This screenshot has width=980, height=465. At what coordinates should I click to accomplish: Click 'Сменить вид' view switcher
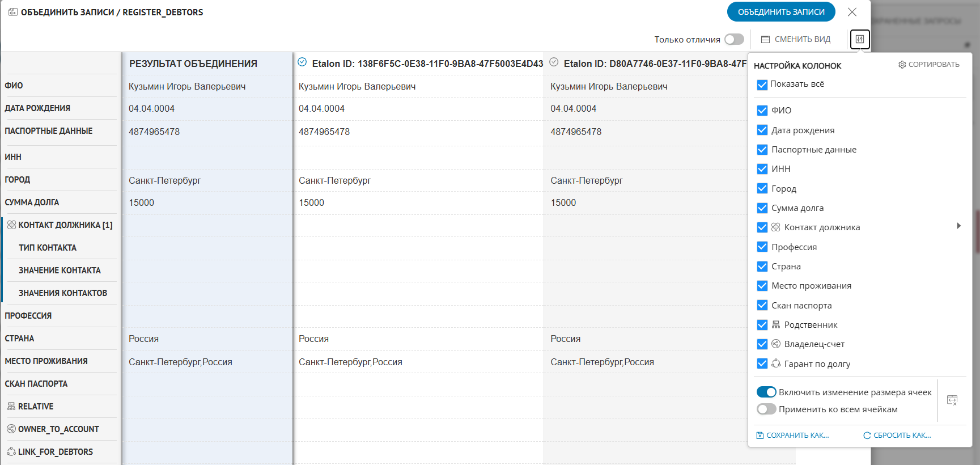pyautogui.click(x=796, y=39)
